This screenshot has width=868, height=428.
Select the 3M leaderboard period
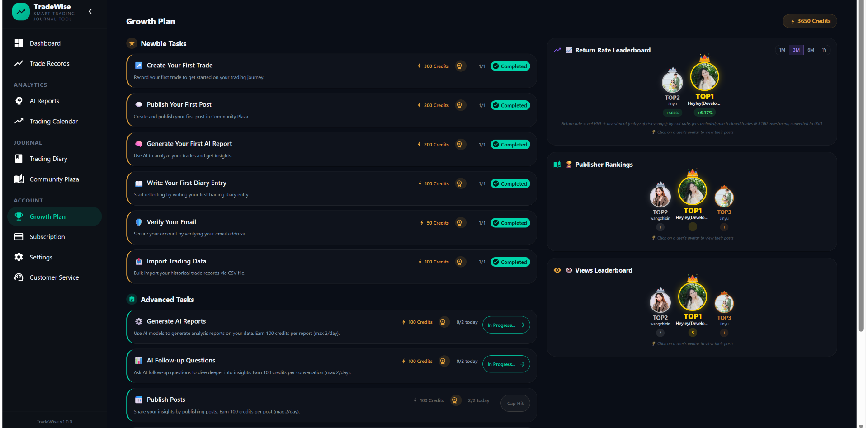pyautogui.click(x=796, y=50)
